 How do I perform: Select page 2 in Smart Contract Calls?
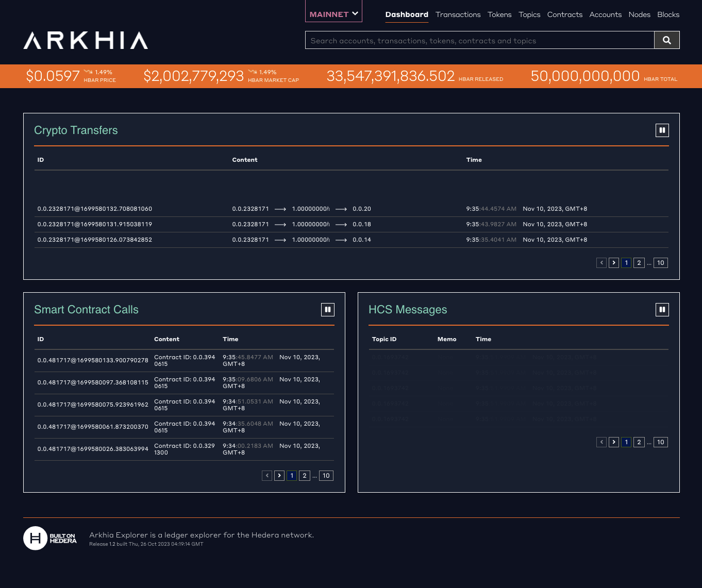(x=304, y=476)
